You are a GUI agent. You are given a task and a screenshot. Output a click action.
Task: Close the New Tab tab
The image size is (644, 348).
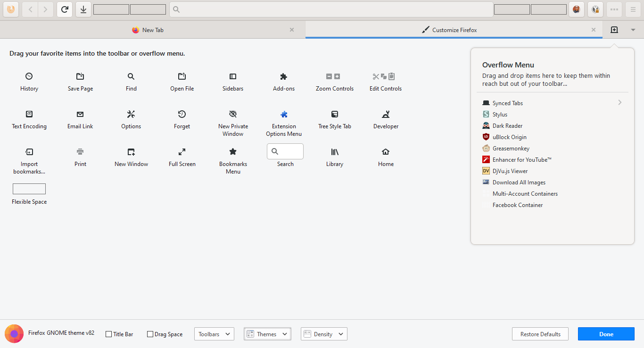(x=292, y=30)
